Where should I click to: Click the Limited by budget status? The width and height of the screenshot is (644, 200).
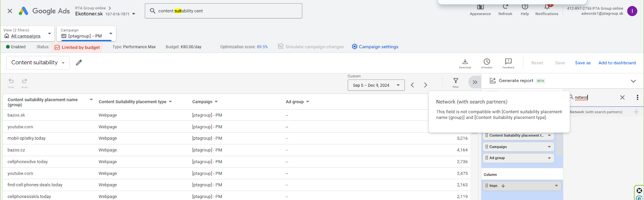pyautogui.click(x=77, y=47)
